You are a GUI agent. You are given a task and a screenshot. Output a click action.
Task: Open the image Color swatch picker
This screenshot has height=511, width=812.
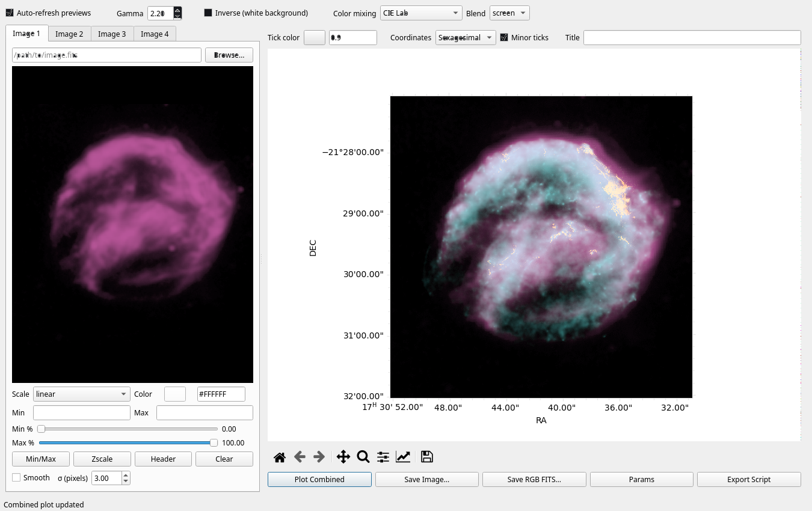pos(175,394)
